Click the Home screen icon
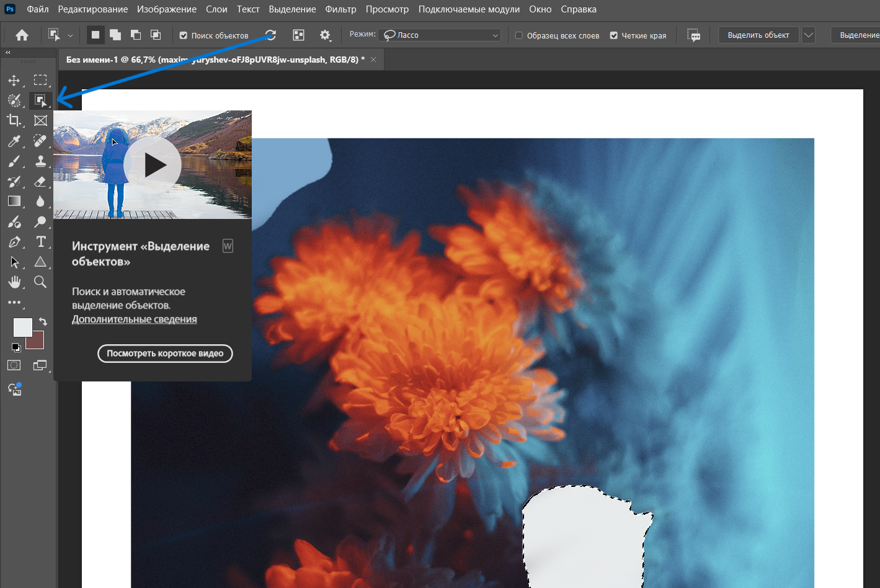880x588 pixels. (x=22, y=35)
